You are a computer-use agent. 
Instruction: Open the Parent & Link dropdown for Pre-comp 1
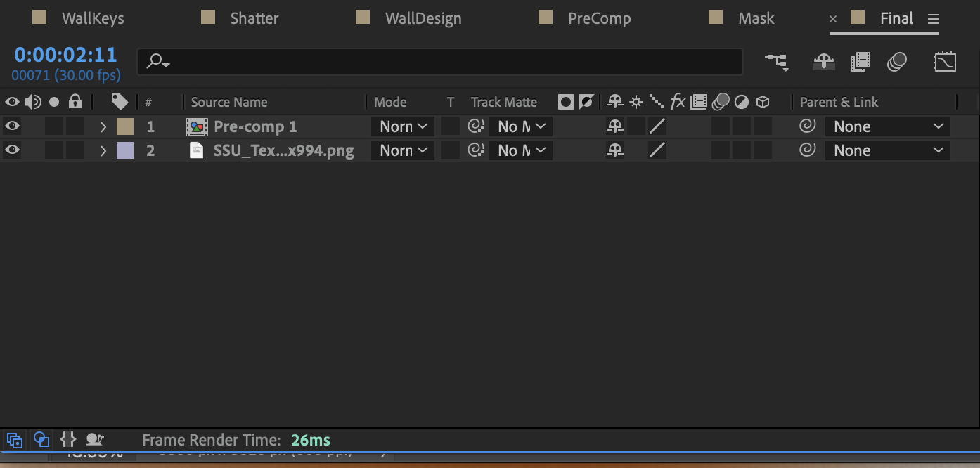coord(887,126)
